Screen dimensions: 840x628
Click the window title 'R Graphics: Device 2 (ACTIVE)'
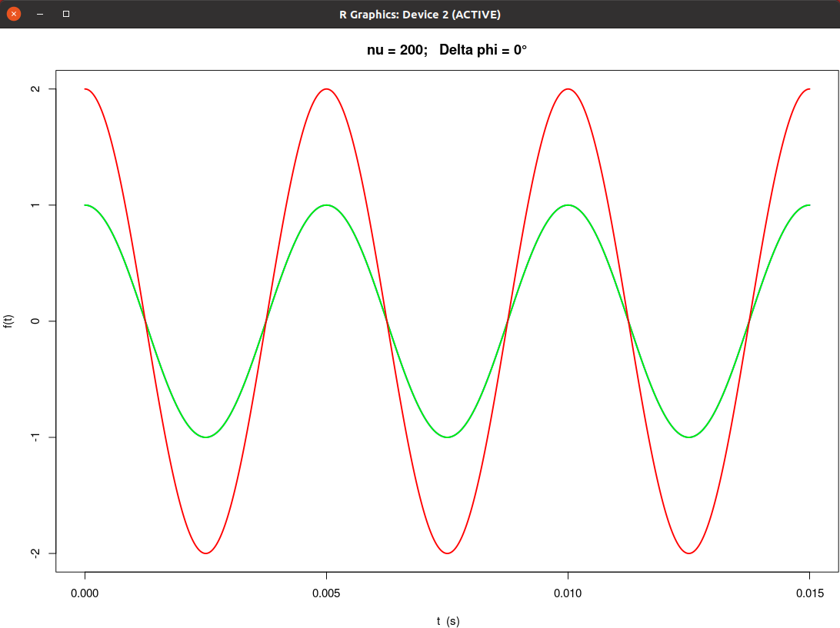419,15
